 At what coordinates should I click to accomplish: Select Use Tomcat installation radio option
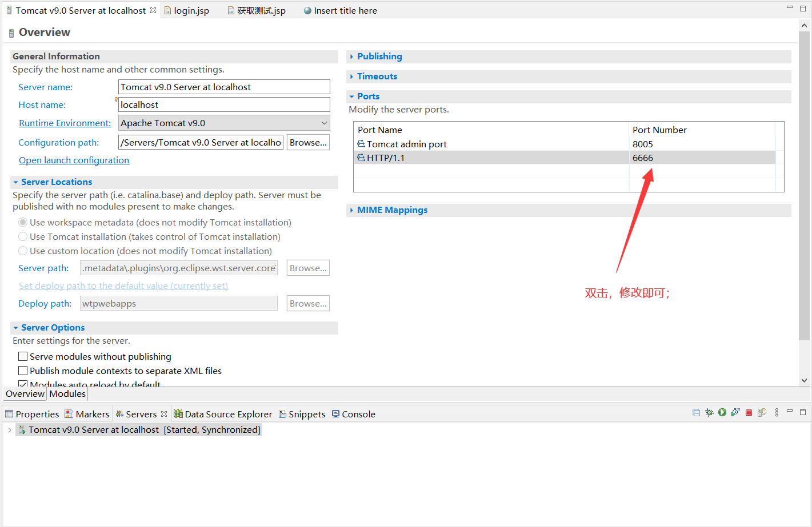point(23,236)
